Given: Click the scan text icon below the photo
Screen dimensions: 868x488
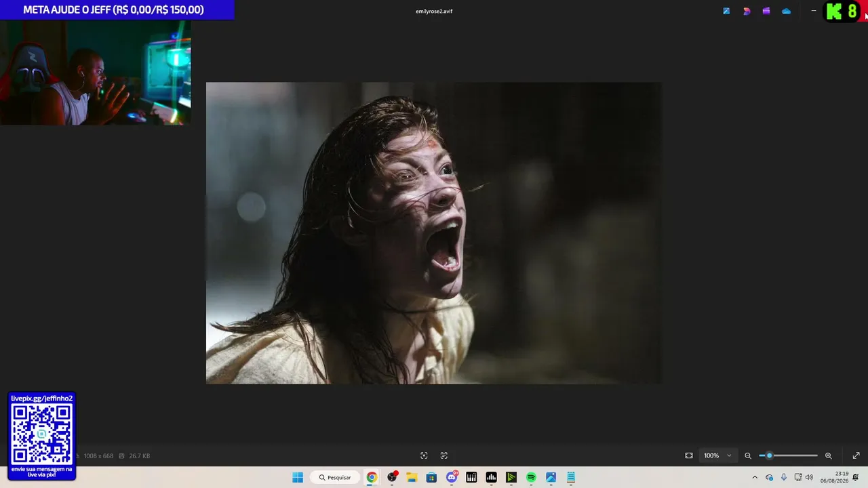Looking at the screenshot, I should tap(444, 455).
